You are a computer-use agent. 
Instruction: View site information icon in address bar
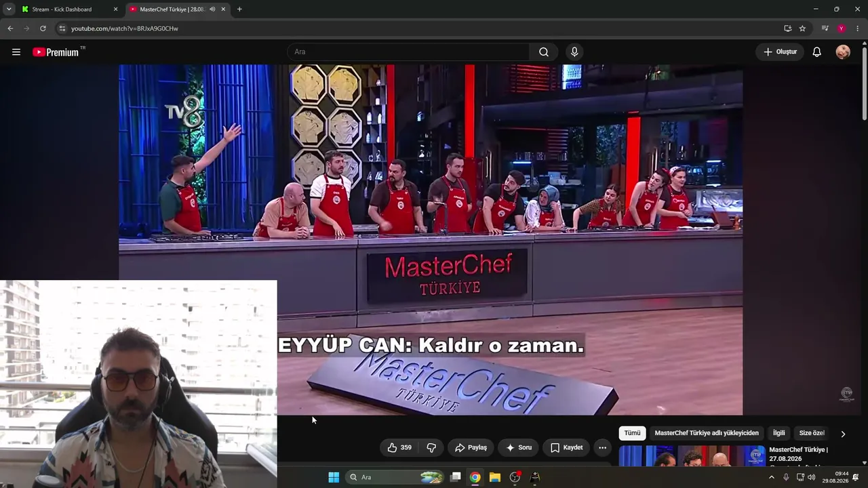pos(62,28)
